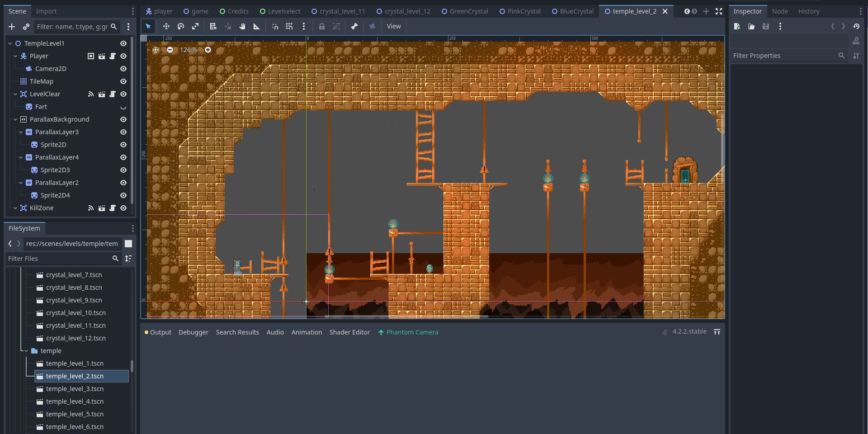The width and height of the screenshot is (868, 434).
Task: Open the View menu in the viewport toolbar
Action: (393, 26)
